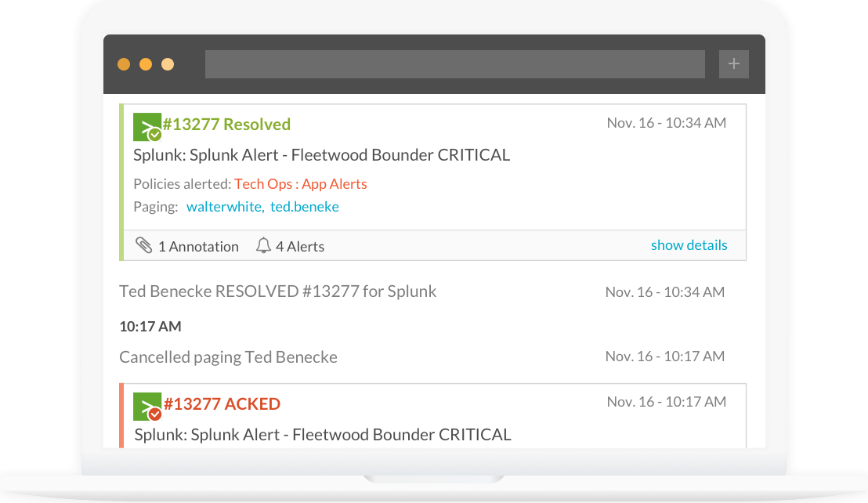Click the yellow traffic light dot on the left

[x=124, y=64]
